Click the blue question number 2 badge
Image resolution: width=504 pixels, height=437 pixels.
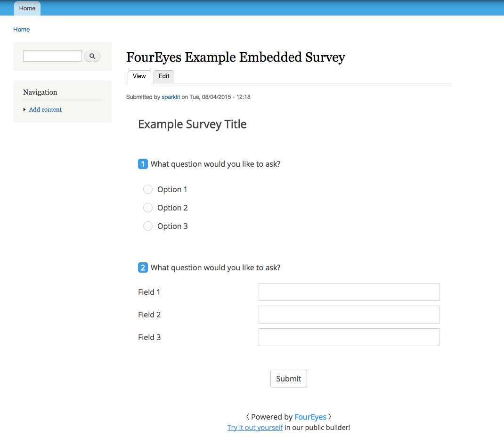[x=143, y=267]
